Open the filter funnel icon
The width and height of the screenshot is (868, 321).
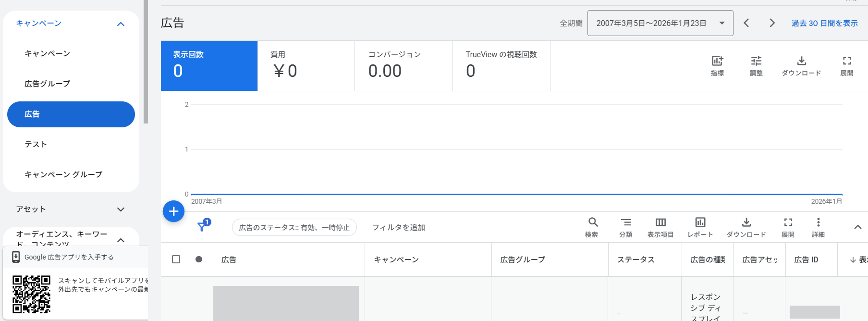tap(202, 226)
